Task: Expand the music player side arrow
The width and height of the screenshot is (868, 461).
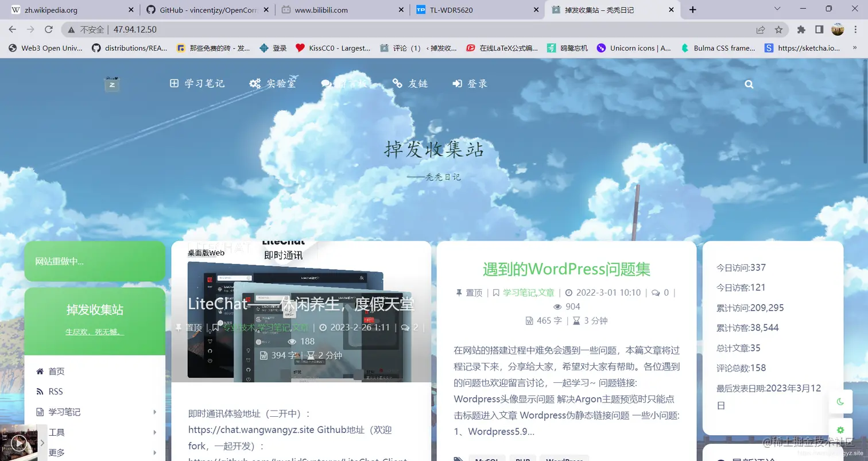Action: pos(42,443)
